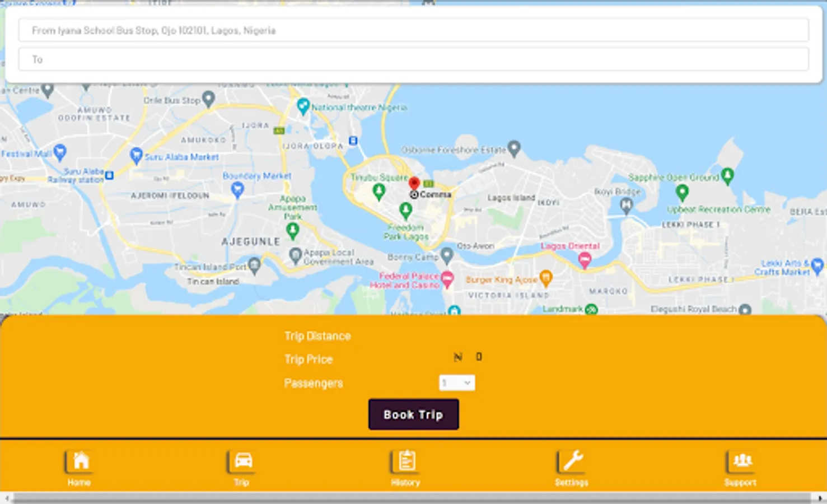Click the AJEGUNLE area label on map
Screen dimensions: 827x504
pyautogui.click(x=251, y=241)
